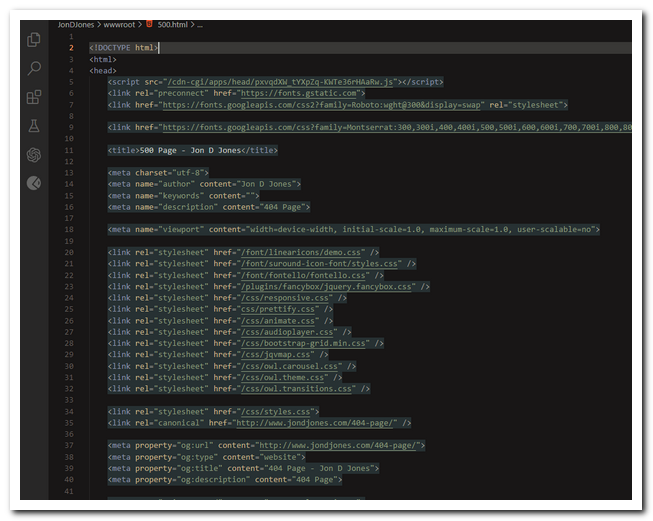The height and width of the screenshot is (521, 653).
Task: Click the og:title meta line
Action: click(x=243, y=469)
